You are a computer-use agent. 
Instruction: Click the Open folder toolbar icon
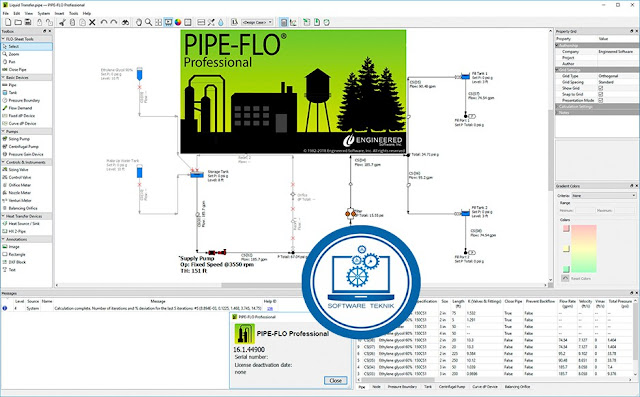point(18,22)
